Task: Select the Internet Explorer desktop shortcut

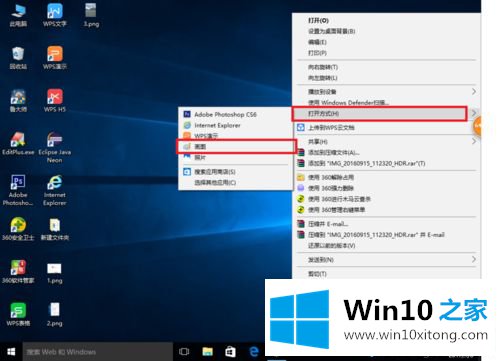Action: [55, 190]
